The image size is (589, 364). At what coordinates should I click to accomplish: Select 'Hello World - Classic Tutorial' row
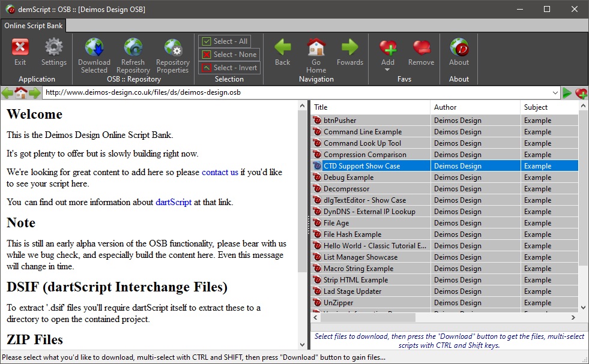coord(444,245)
